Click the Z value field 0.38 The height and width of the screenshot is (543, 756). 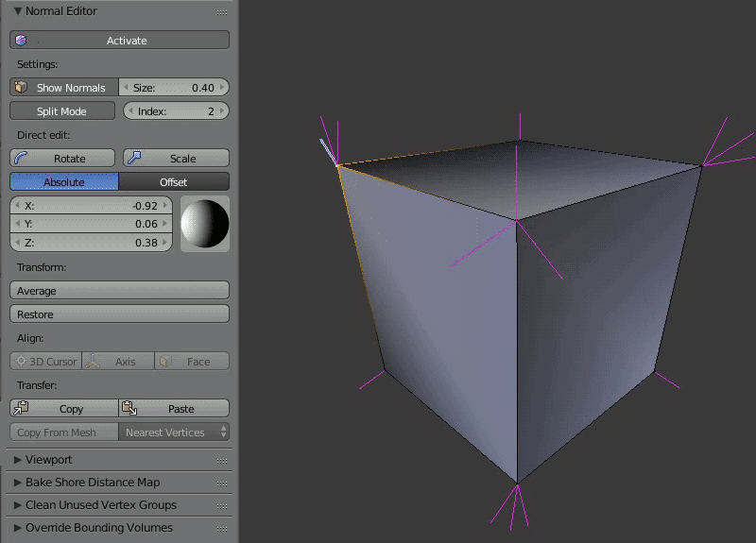tap(91, 243)
